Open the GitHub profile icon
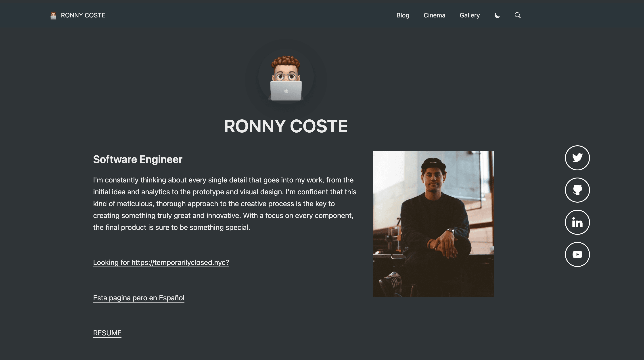The width and height of the screenshot is (644, 360). 577,190
